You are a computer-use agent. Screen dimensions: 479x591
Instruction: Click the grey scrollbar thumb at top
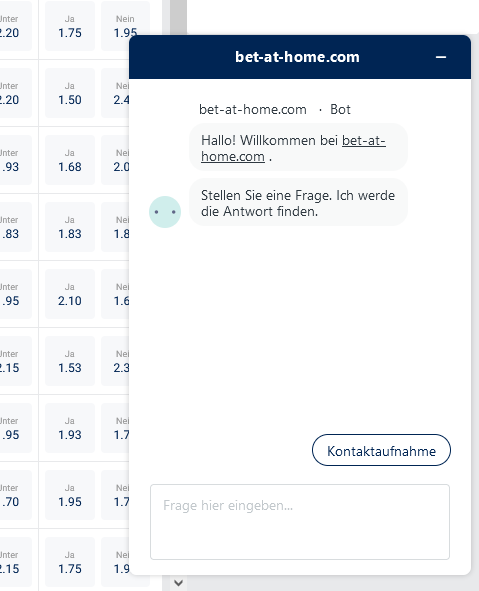178,17
